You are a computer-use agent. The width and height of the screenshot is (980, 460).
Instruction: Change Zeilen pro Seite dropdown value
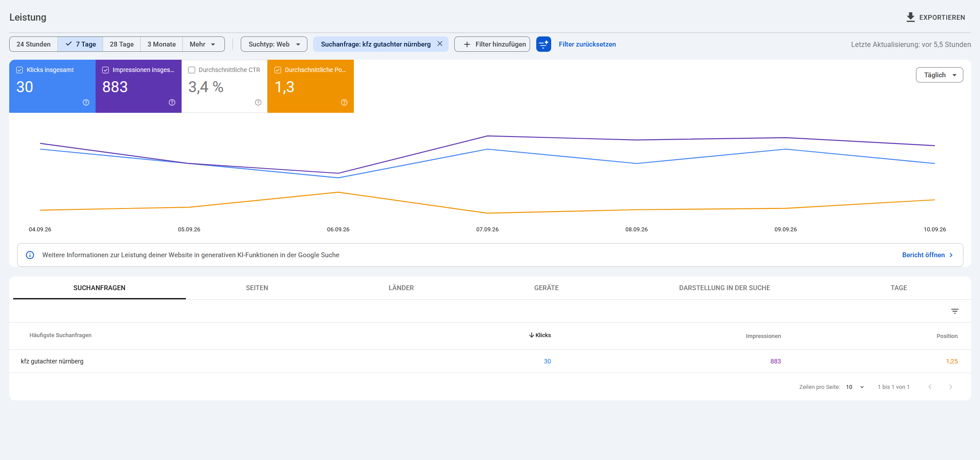(x=855, y=387)
